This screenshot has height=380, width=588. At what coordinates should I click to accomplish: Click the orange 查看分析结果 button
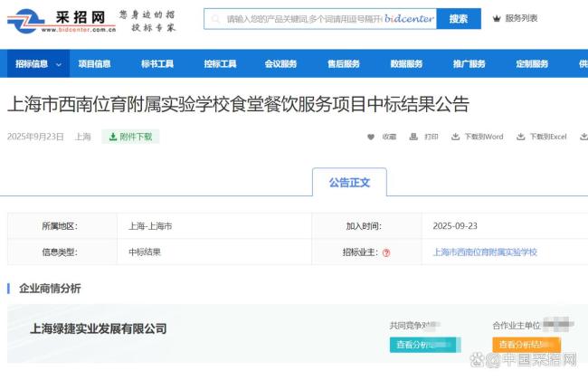526,345
